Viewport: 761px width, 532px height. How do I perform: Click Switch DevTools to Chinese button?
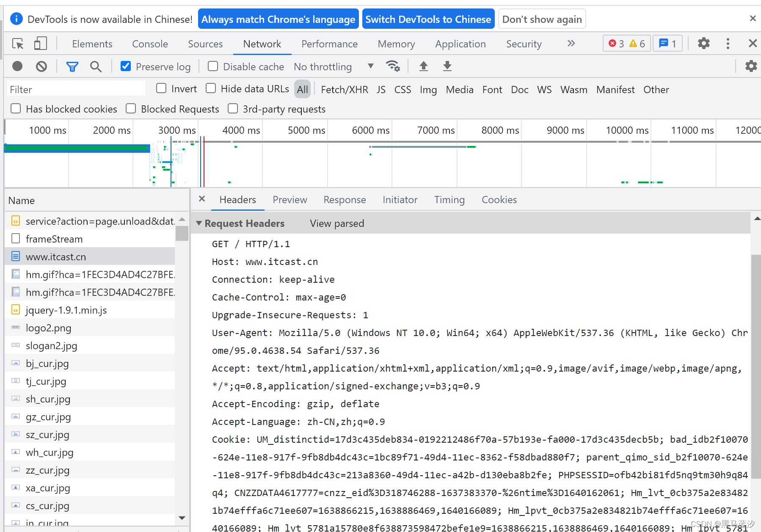tap(428, 19)
